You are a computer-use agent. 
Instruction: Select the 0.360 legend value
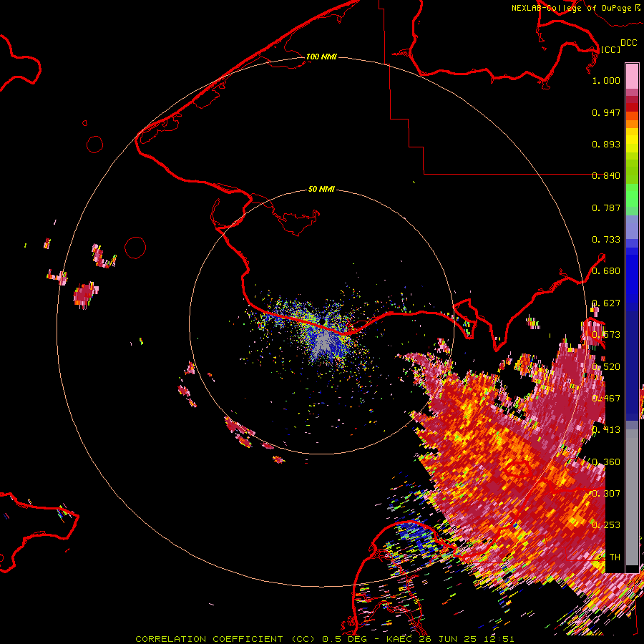click(606, 462)
